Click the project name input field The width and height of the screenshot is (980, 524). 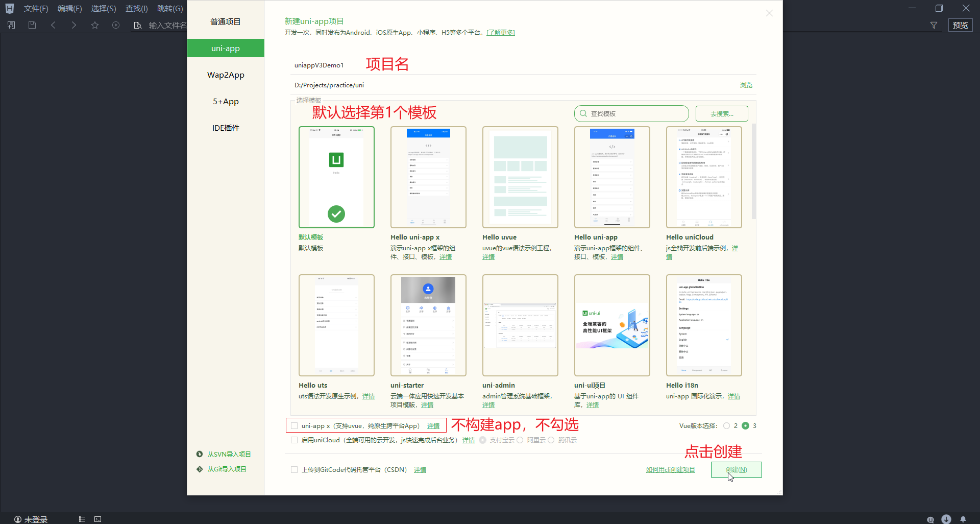523,65
